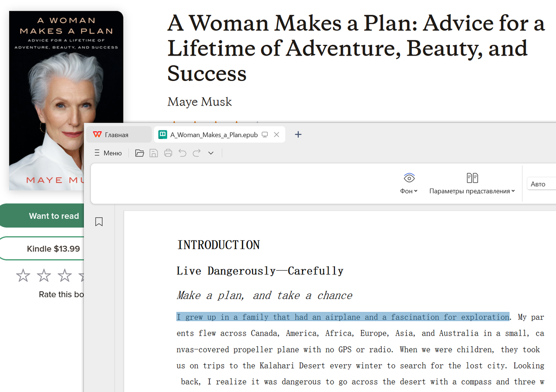Rate the book with third star
The image size is (556, 392).
click(x=64, y=275)
